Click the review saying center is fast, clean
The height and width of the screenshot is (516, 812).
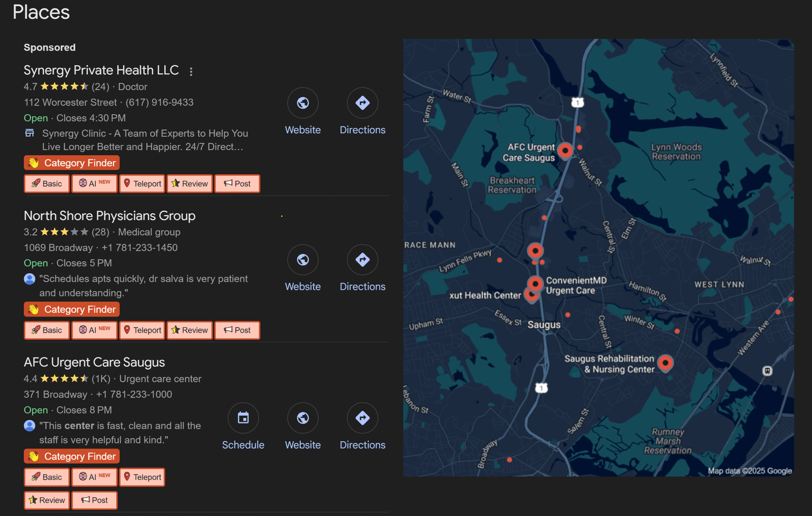point(120,433)
